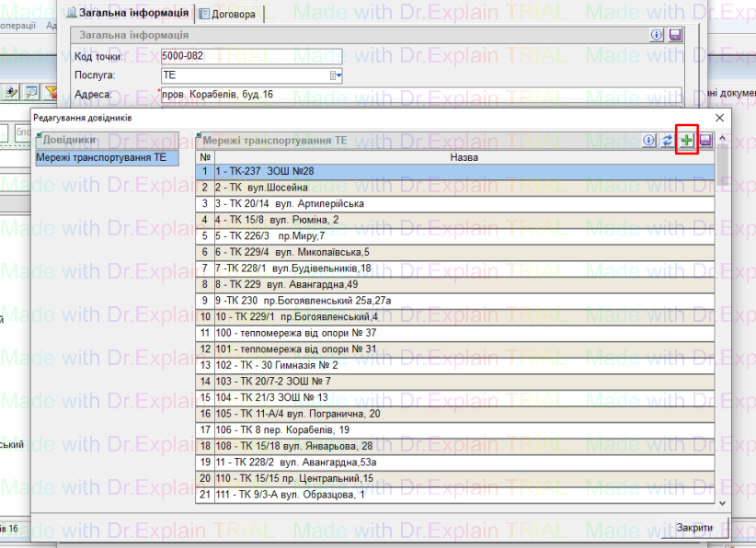Click the refresh icon in network list header
The image size is (756, 548).
pos(668,141)
